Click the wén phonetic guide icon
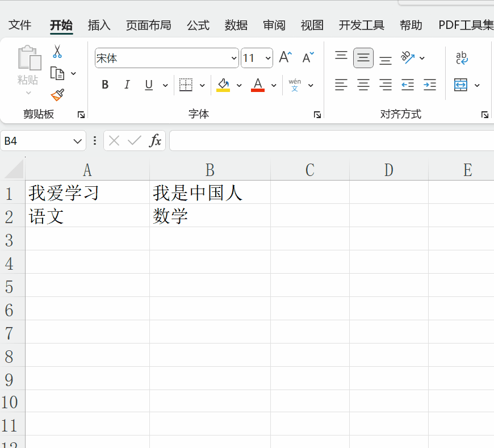 295,85
